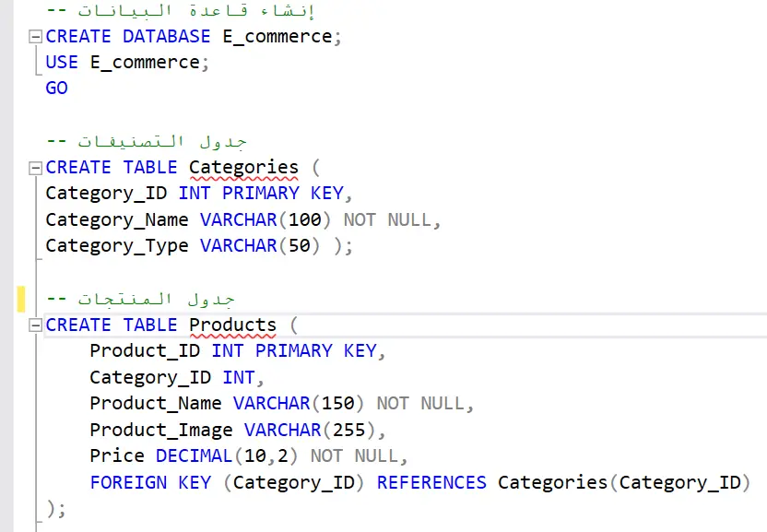767x532 pixels.
Task: Click Category_ID in the Categories table definition
Action: coord(106,194)
